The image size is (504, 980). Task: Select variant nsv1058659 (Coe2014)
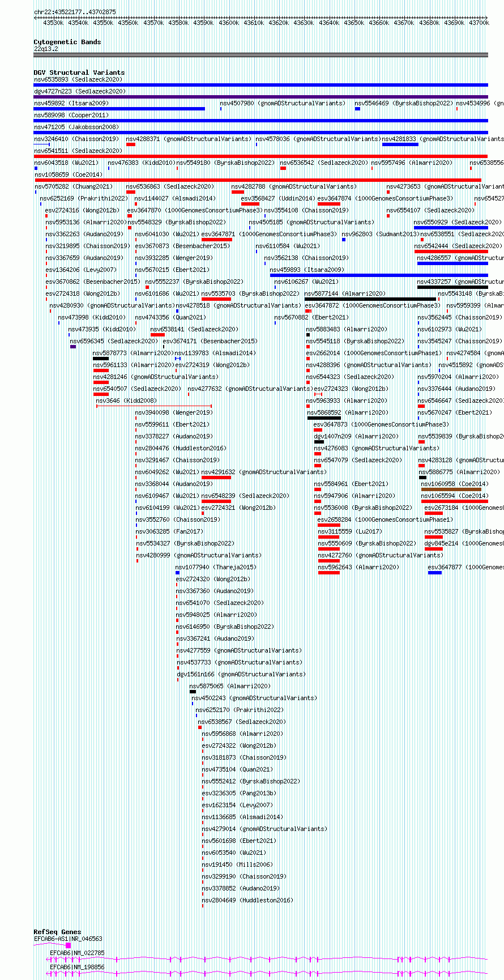(68, 174)
